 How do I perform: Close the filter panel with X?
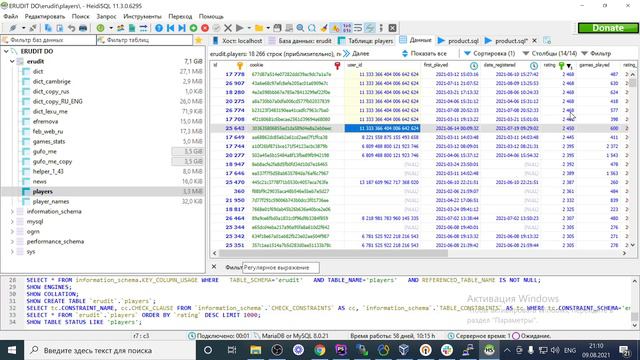point(214,267)
